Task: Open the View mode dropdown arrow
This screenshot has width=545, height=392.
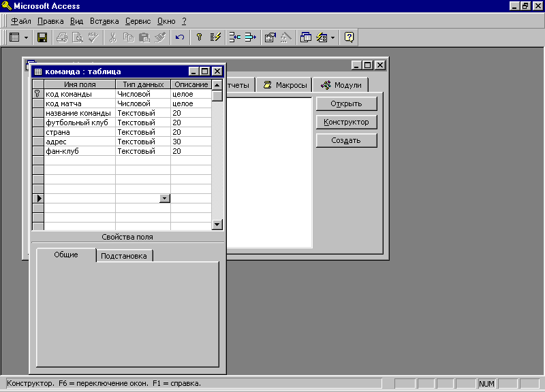Action: pyautogui.click(x=26, y=37)
